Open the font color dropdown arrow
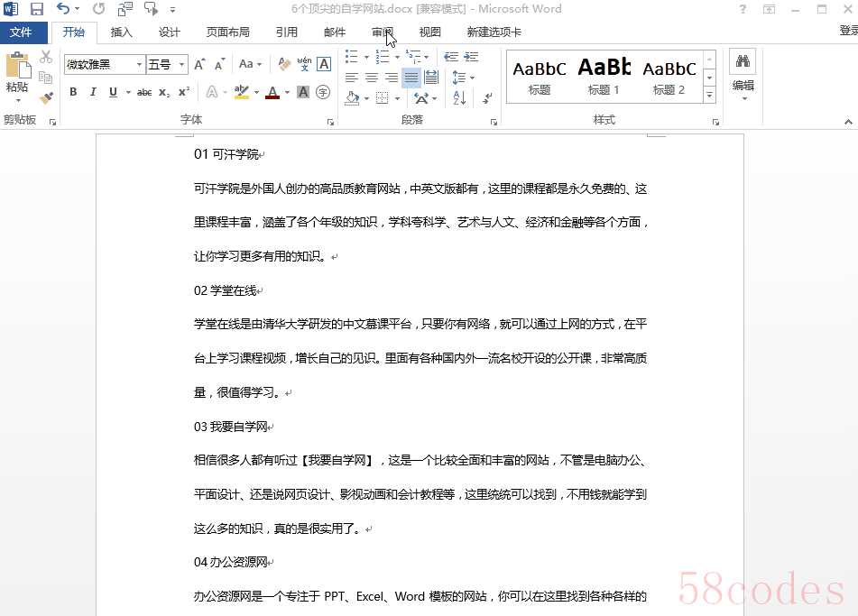858x616 pixels. tap(287, 93)
